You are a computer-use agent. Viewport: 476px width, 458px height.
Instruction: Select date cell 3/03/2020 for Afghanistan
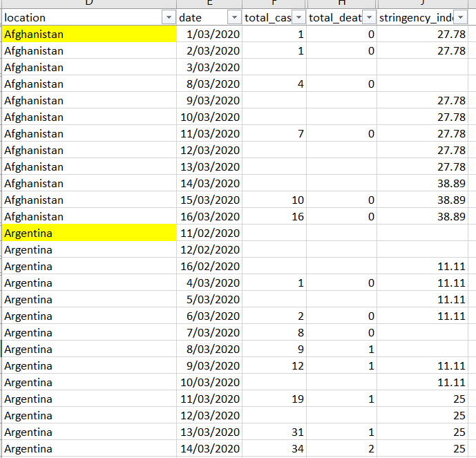(209, 67)
